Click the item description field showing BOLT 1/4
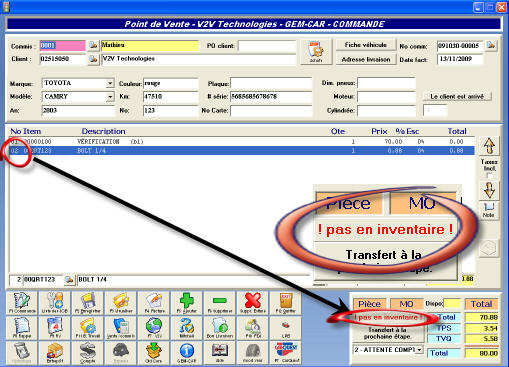 193,279
